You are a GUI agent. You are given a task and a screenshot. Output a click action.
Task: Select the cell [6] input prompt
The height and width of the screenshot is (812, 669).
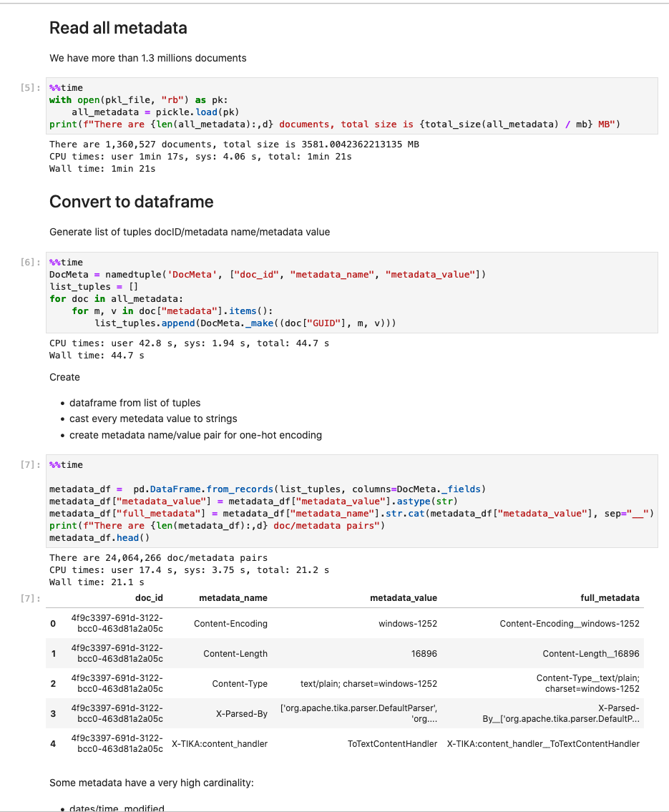(31, 263)
